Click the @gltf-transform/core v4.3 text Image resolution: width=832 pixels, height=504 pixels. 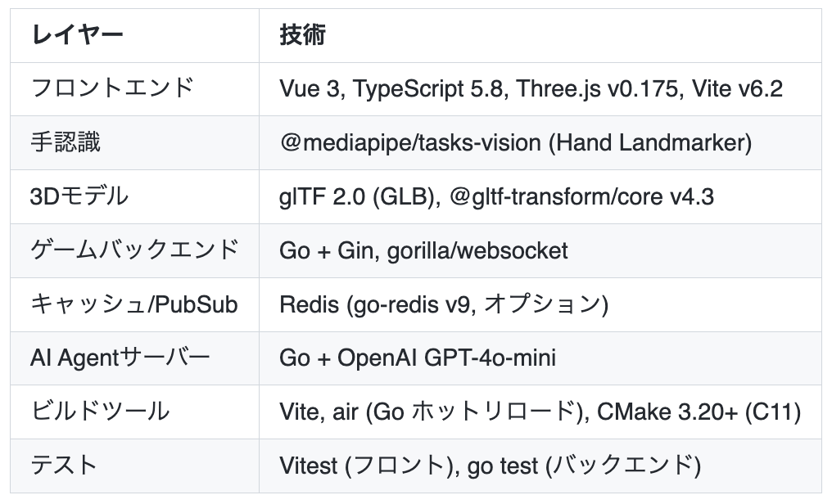[x=586, y=196]
